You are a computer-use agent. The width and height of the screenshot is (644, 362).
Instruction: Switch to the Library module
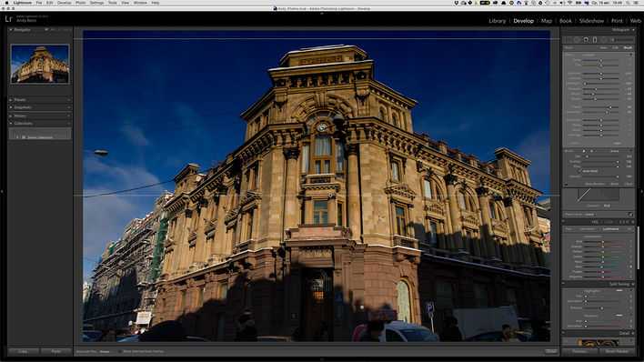497,21
